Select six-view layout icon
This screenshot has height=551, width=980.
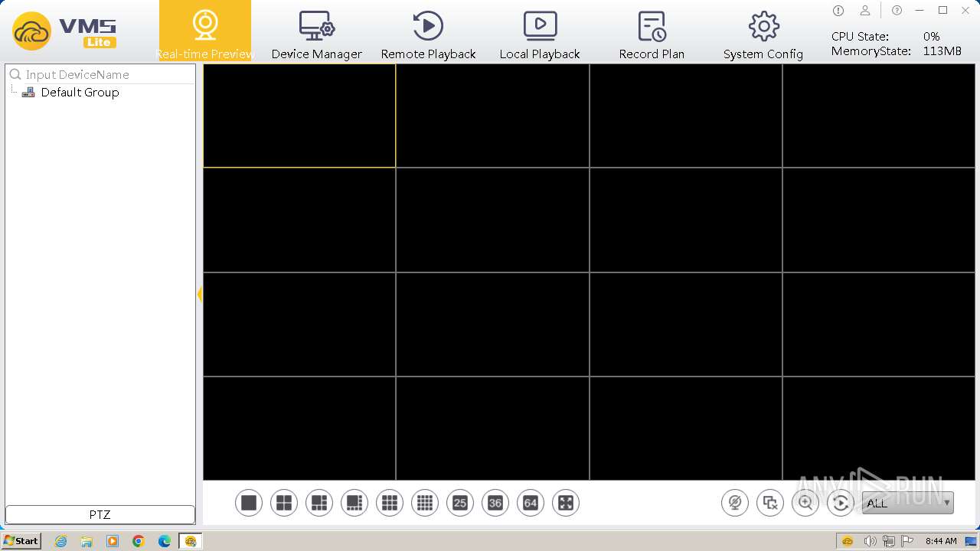319,503
